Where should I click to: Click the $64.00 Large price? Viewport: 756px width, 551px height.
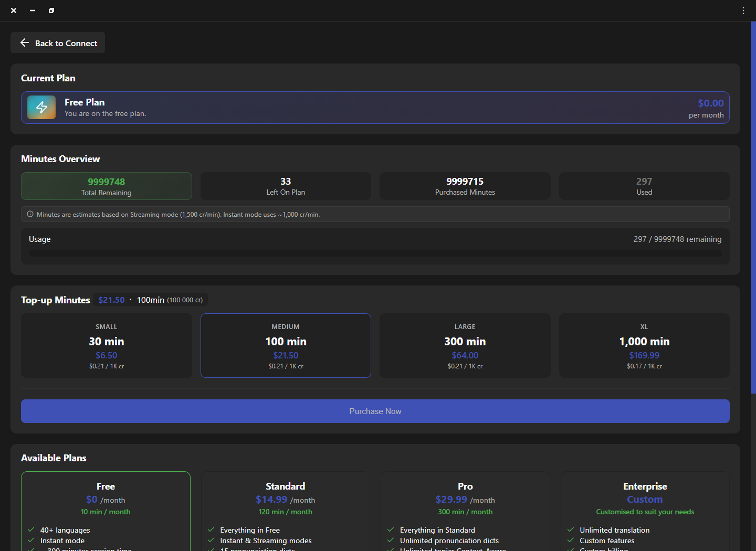(465, 355)
